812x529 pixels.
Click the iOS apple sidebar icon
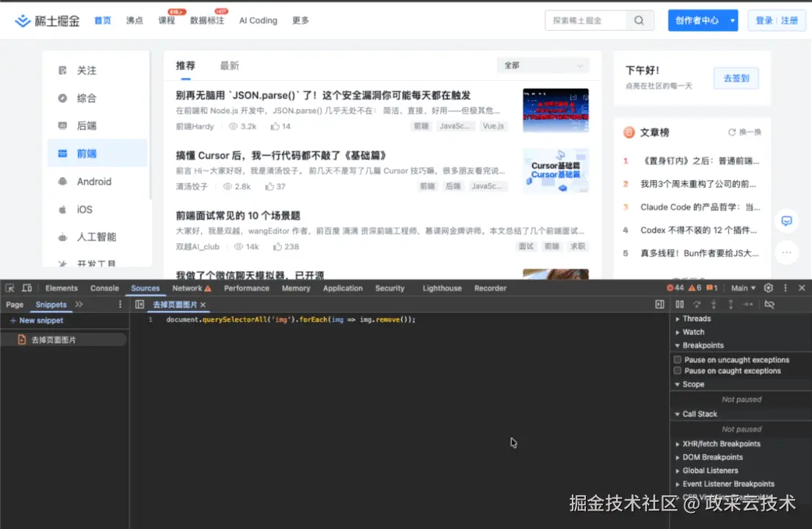pyautogui.click(x=62, y=210)
